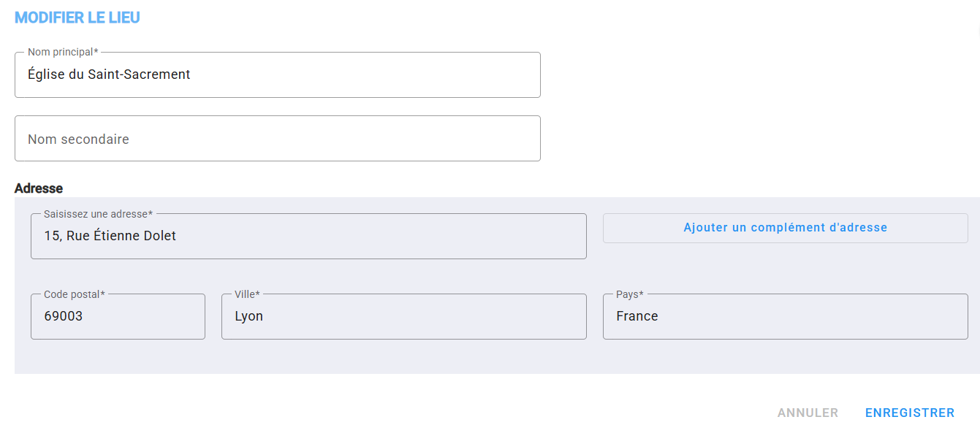
Task: Click the Ville* floating label
Action: [247, 294]
